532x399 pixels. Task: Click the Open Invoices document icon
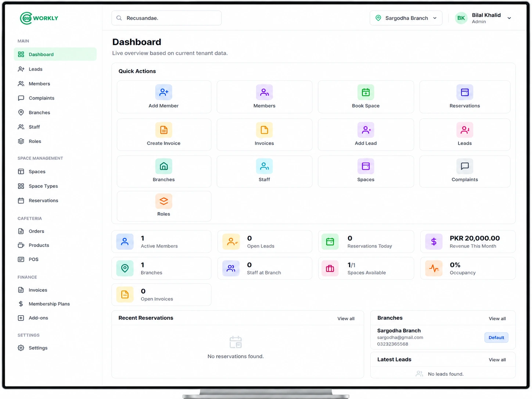[125, 295]
